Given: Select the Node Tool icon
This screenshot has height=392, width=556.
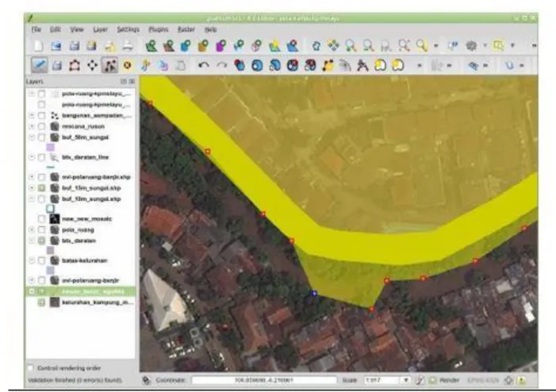Looking at the screenshot, I should point(109,65).
